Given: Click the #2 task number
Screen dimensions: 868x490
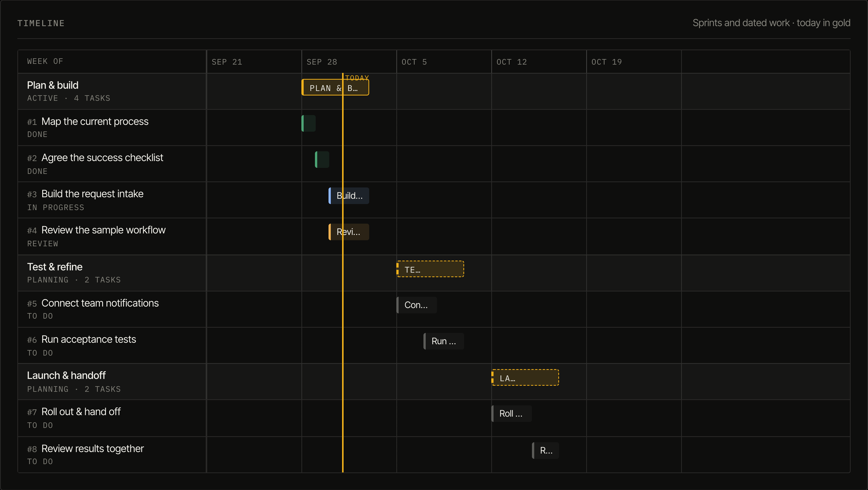Looking at the screenshot, I should click(32, 159).
